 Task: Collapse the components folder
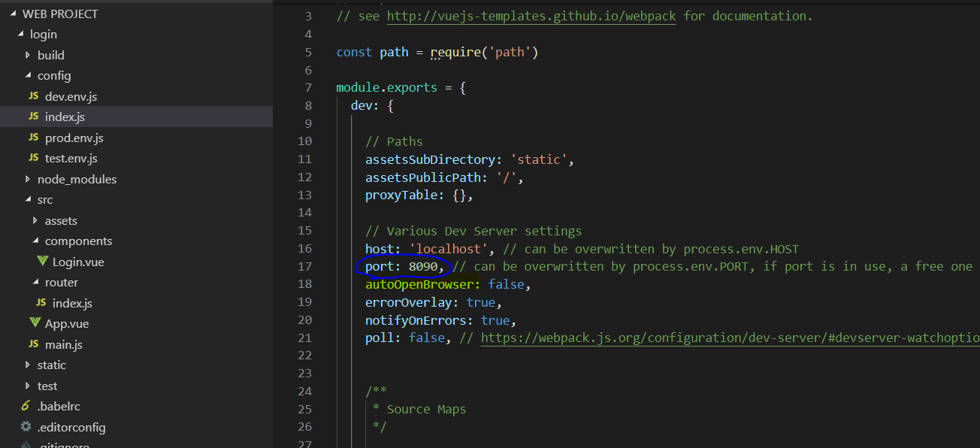click(x=35, y=241)
